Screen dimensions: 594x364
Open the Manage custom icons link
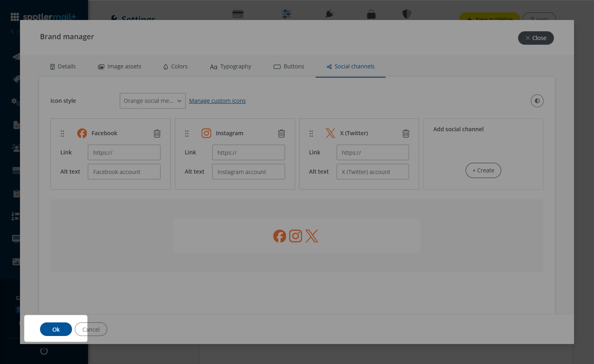[217, 101]
